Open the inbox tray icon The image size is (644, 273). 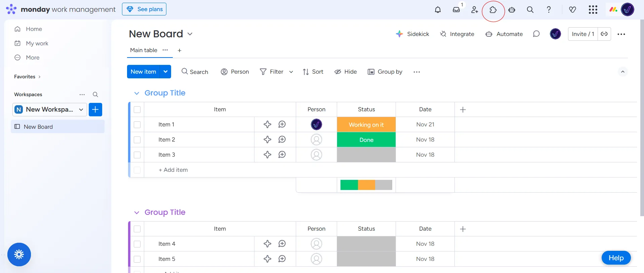click(456, 10)
